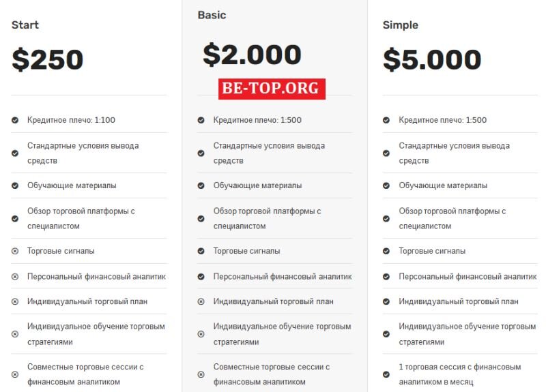
Task: Open the BE-TOP.ORG red watermark banner
Action: [x=272, y=89]
